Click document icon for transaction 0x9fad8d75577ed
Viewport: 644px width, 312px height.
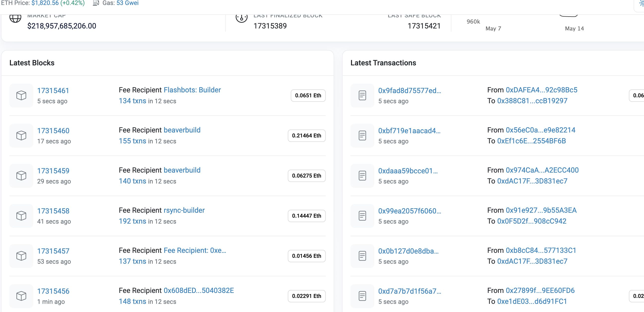coord(362,95)
